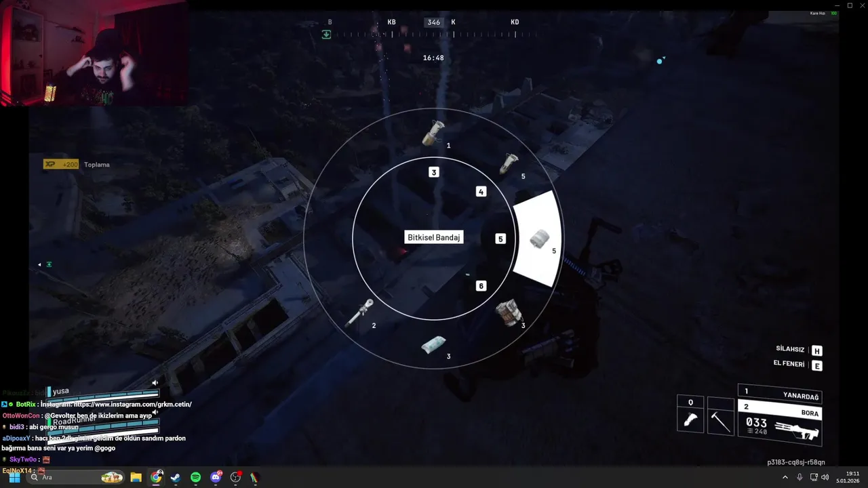
Task: Choose the highlighted Bitkisel Bandaj bandage slot
Action: [539, 239]
